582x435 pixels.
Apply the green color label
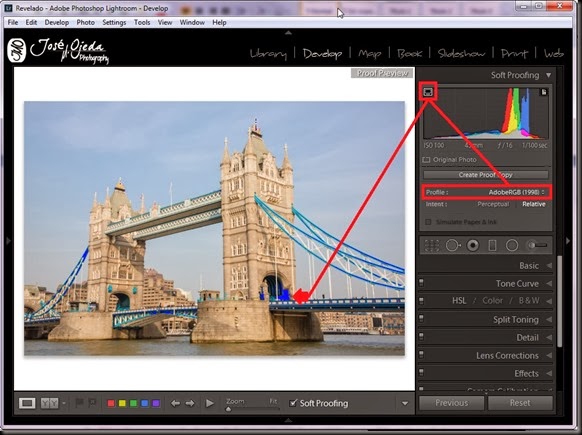click(133, 403)
